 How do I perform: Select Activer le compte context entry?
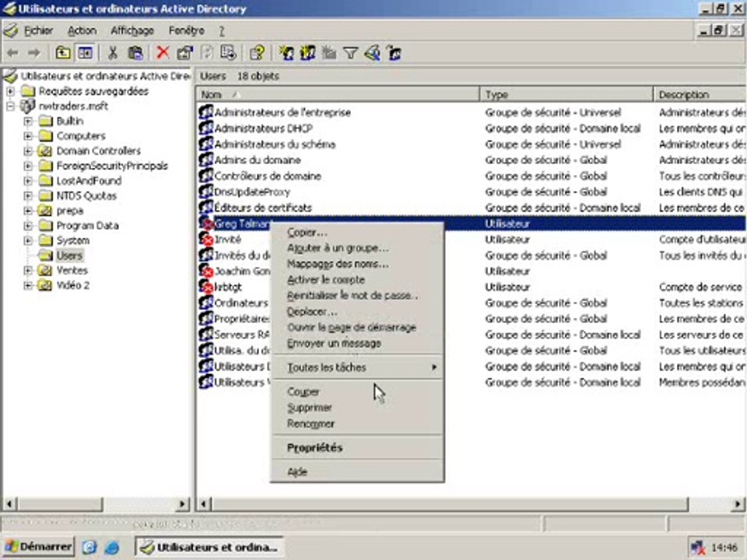pyautogui.click(x=357, y=280)
